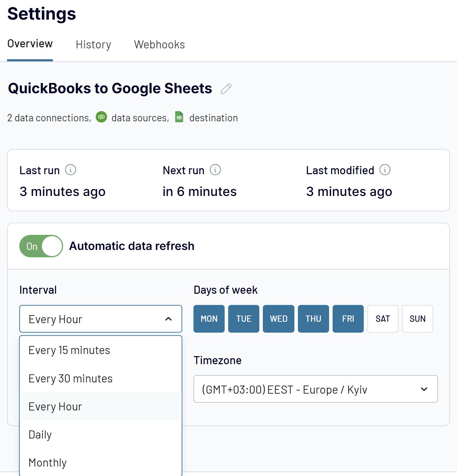This screenshot has width=457, height=476.
Task: Click the pencil icon to rename the importer
Action: 226,89
